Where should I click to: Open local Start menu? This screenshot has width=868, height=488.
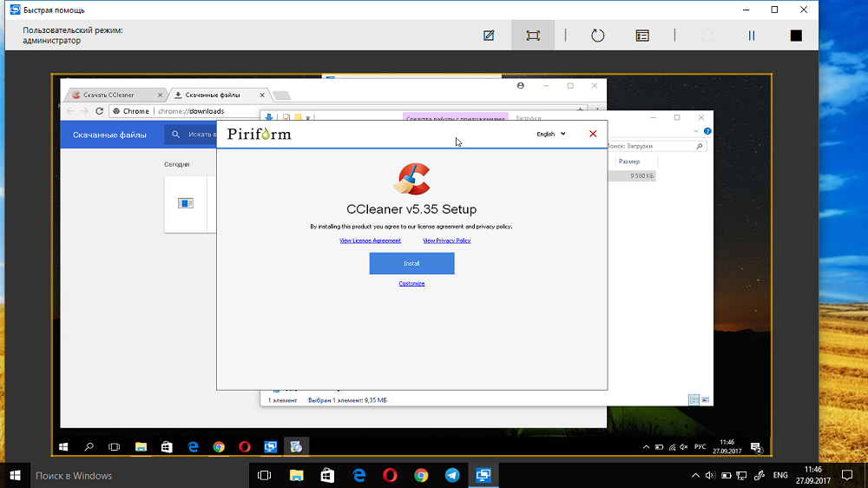(x=15, y=475)
